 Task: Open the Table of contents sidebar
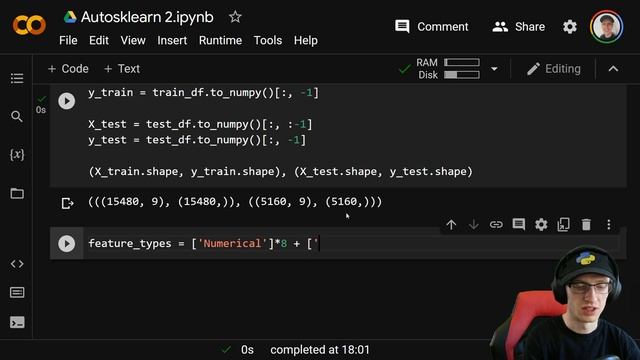pos(17,78)
